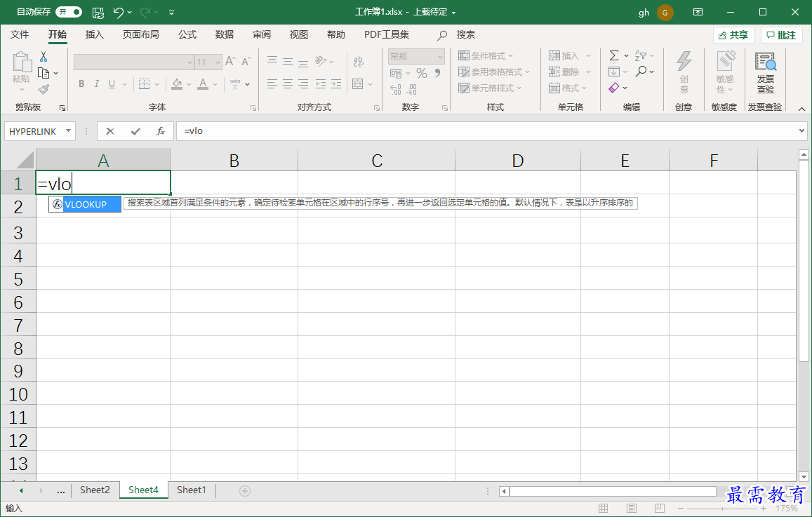Viewport: 812px width, 517px height.
Task: Click the Borders icon
Action: tap(144, 84)
